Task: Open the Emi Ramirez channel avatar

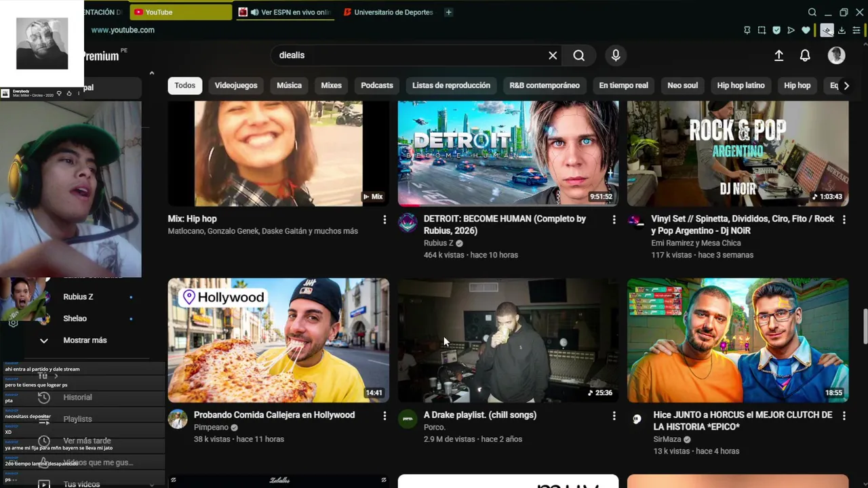Action: click(x=635, y=220)
